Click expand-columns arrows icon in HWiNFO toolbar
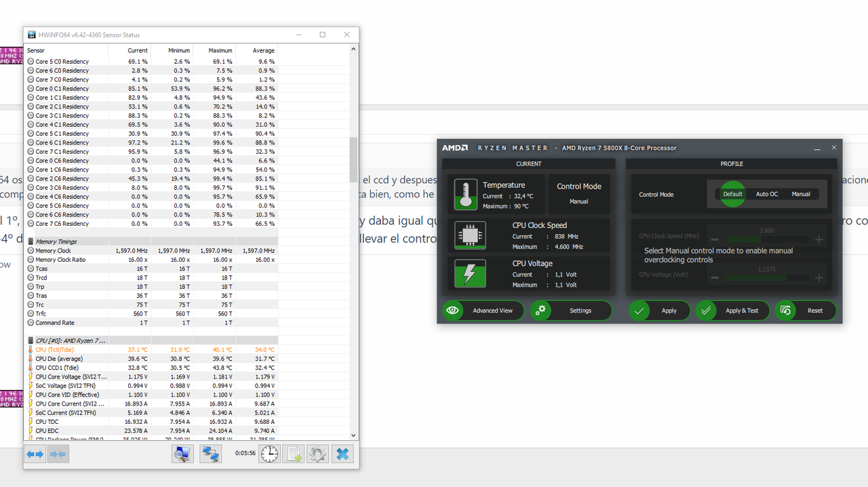 pyautogui.click(x=35, y=454)
